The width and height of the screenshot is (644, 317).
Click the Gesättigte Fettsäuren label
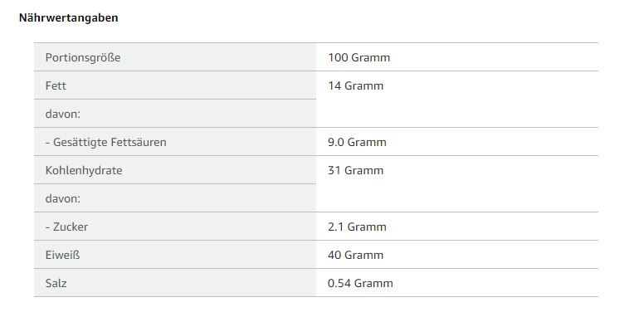[x=106, y=142]
